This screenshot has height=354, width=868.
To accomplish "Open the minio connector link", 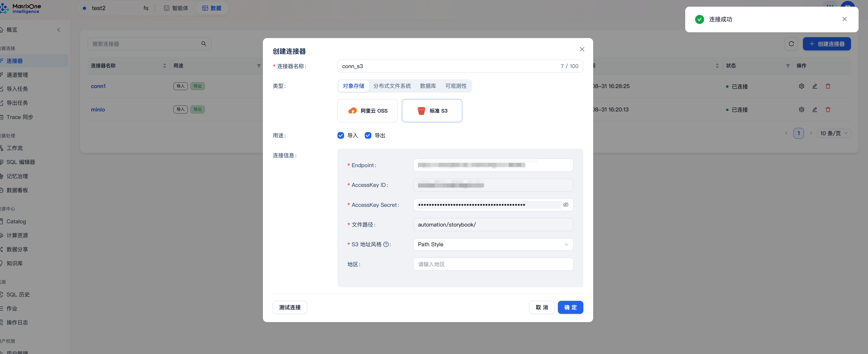I will (98, 109).
